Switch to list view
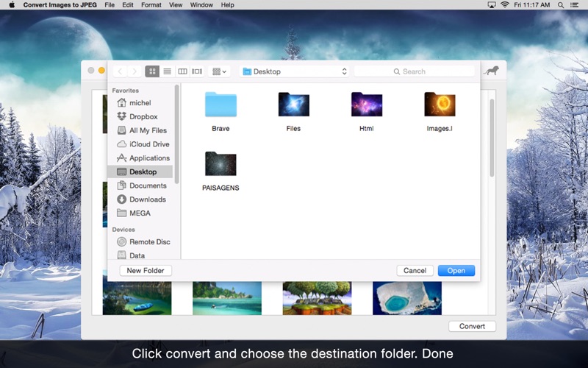 coord(168,71)
